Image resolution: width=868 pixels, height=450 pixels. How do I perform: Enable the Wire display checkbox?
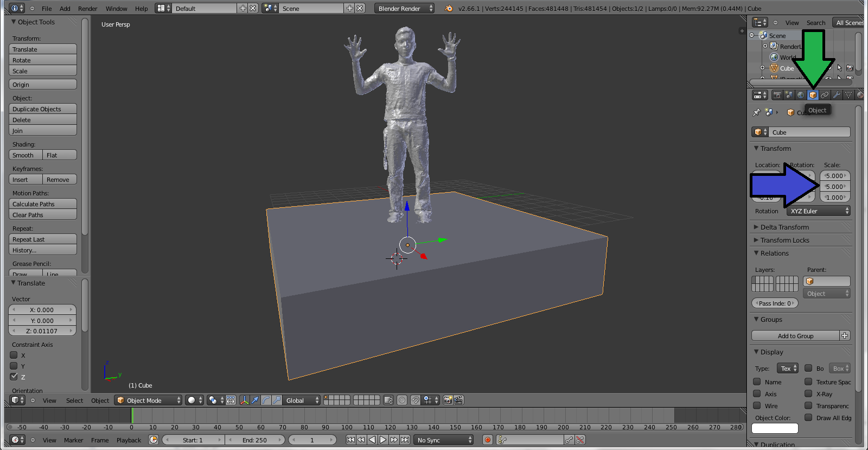757,405
